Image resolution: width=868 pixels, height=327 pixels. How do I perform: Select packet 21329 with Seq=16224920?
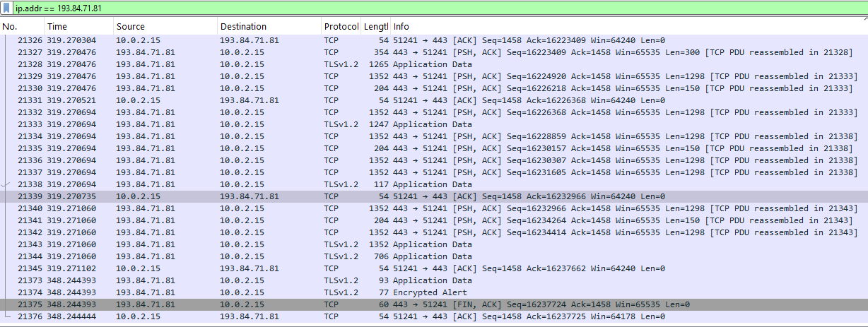coord(434,76)
